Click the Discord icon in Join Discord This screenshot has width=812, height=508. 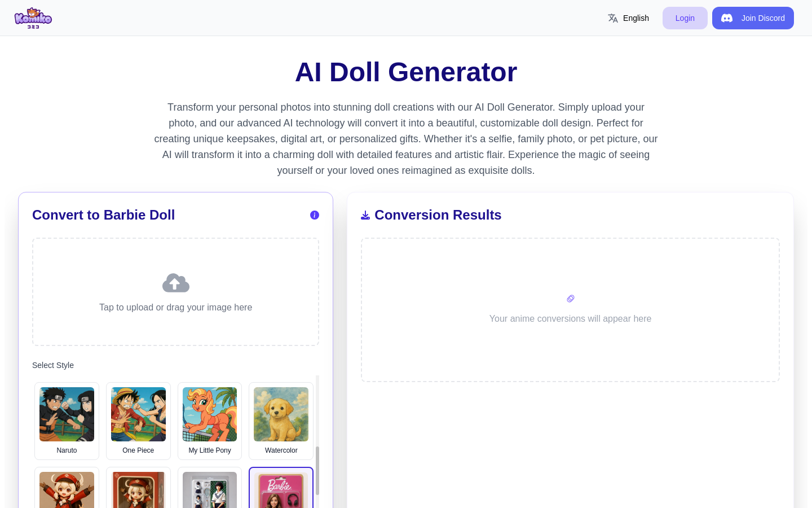(727, 18)
